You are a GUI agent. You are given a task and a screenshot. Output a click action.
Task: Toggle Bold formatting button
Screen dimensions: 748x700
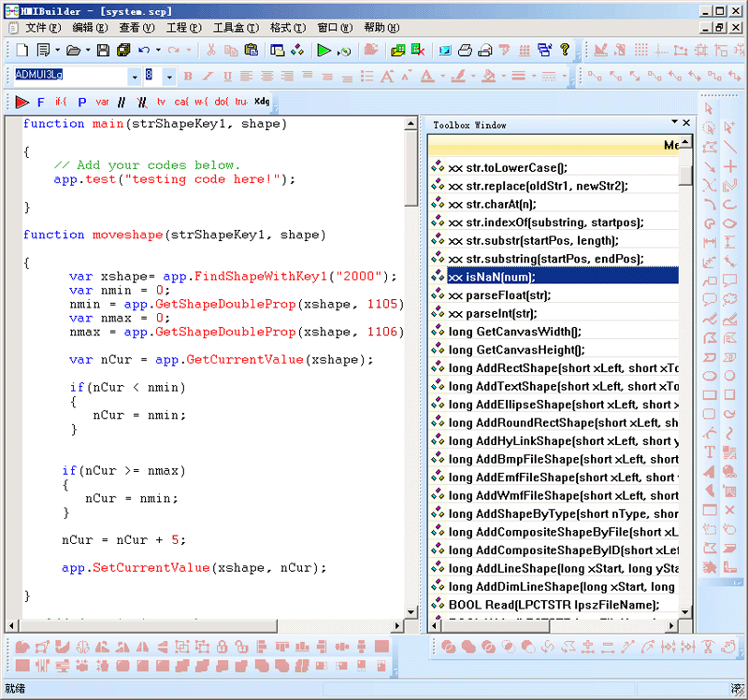tap(187, 76)
